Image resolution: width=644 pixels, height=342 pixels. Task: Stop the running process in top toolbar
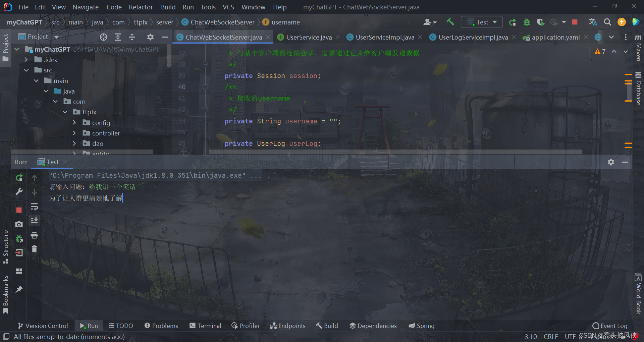click(575, 22)
